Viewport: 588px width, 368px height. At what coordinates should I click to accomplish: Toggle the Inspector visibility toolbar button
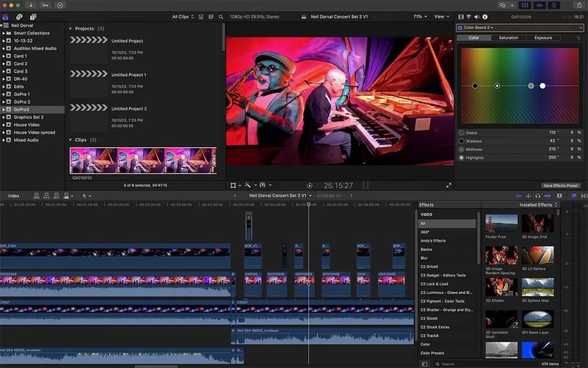pyautogui.click(x=554, y=5)
